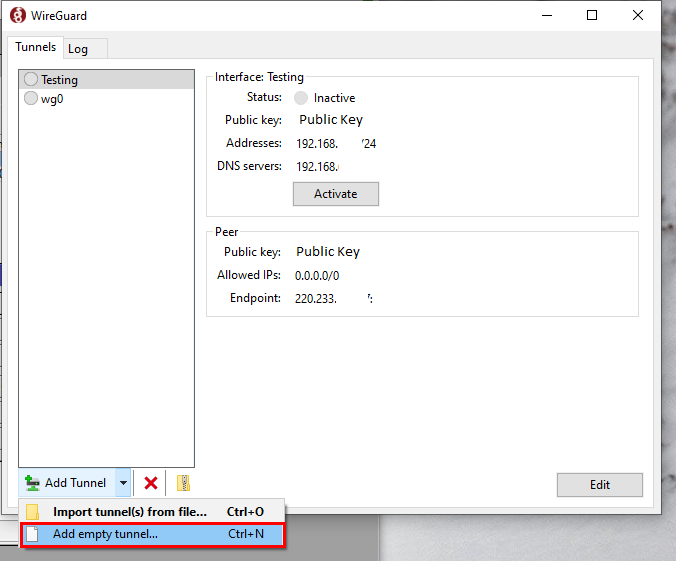Click the Allowed IPs value 0.0.0.0/0
The width and height of the screenshot is (676, 561).
click(317, 276)
